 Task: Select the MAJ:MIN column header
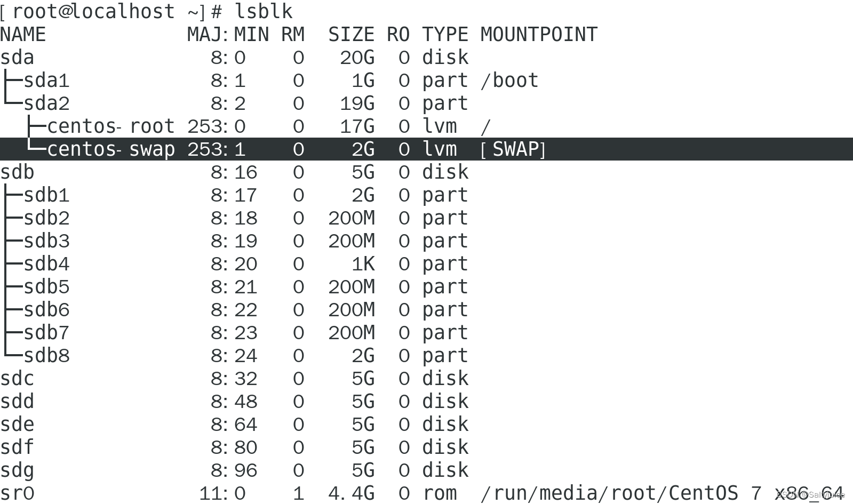228,35
